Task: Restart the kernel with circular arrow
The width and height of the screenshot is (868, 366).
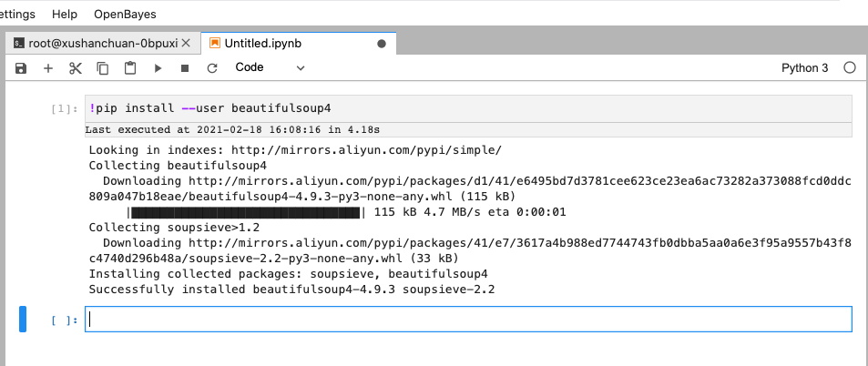Action: [212, 68]
